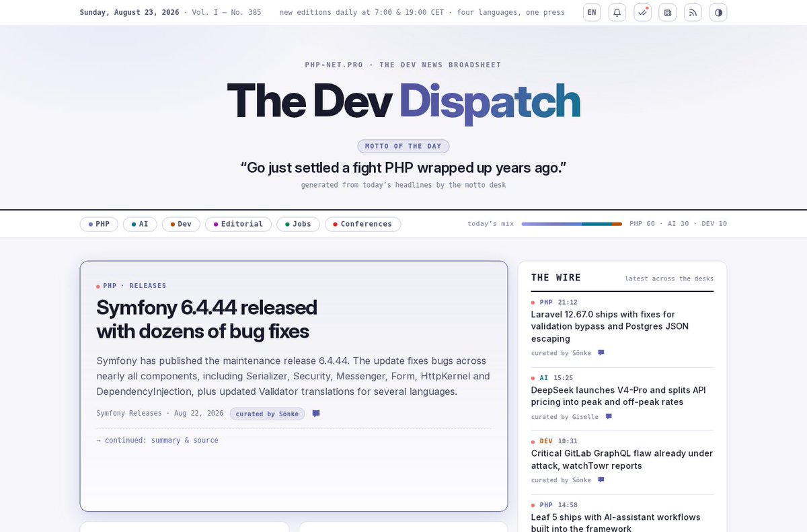
Task: Open the DeepSeek V4-Pro wire headline
Action: pyautogui.click(x=619, y=396)
